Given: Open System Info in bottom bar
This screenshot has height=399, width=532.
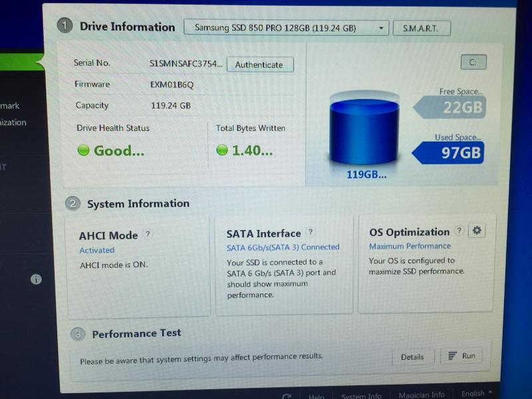Looking at the screenshot, I should [361, 396].
